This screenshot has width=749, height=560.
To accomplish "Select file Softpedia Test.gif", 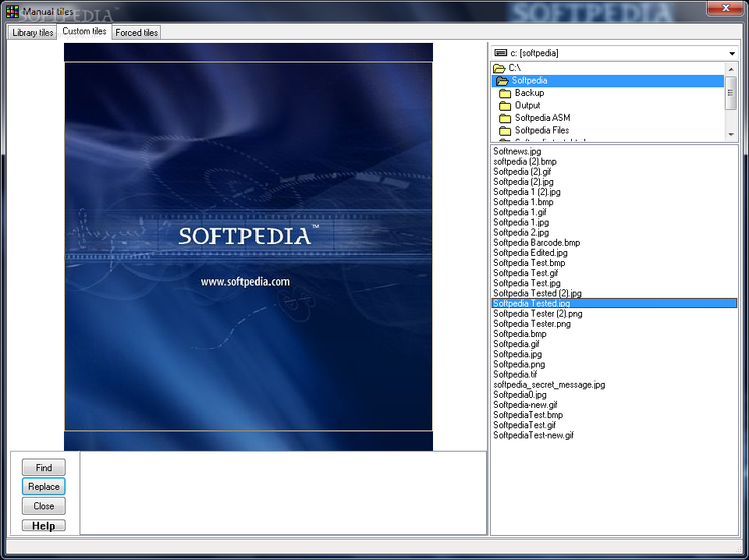I will (525, 273).
